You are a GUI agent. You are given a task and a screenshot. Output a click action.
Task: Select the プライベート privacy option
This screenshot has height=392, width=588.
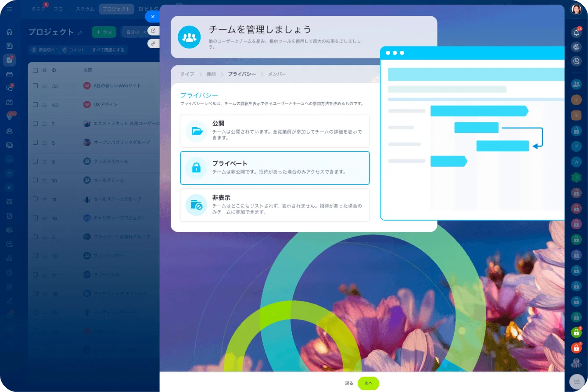275,168
